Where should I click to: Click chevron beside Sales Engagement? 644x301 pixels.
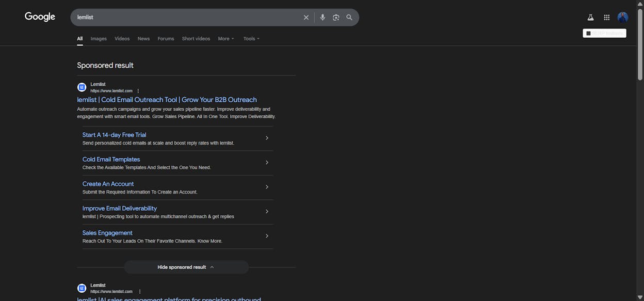pyautogui.click(x=267, y=236)
